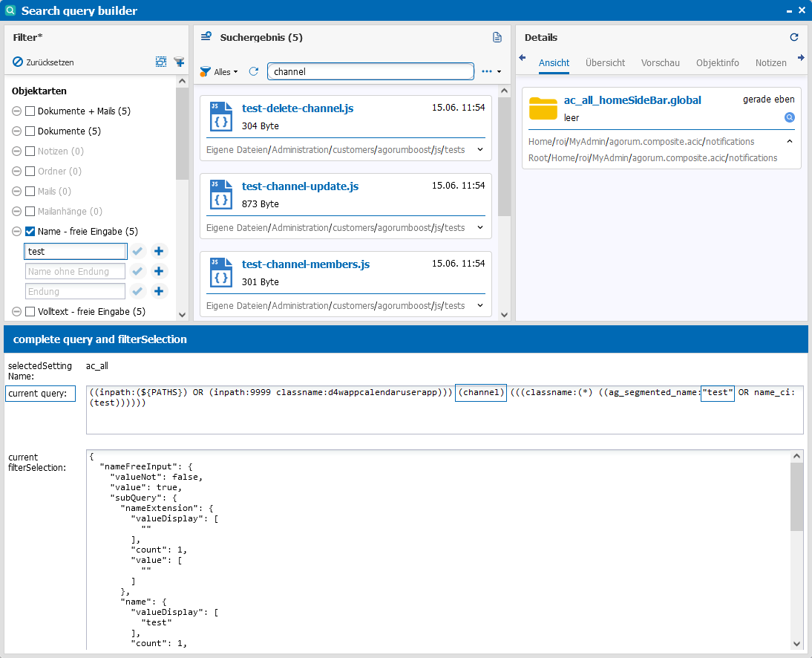
Task: Click the Filter panel scrollbar thumb
Action: pos(182,134)
